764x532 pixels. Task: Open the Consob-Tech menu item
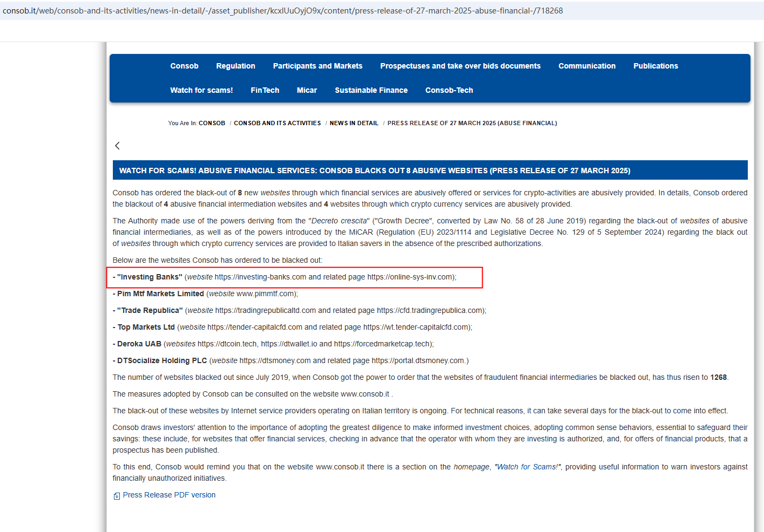[449, 90]
